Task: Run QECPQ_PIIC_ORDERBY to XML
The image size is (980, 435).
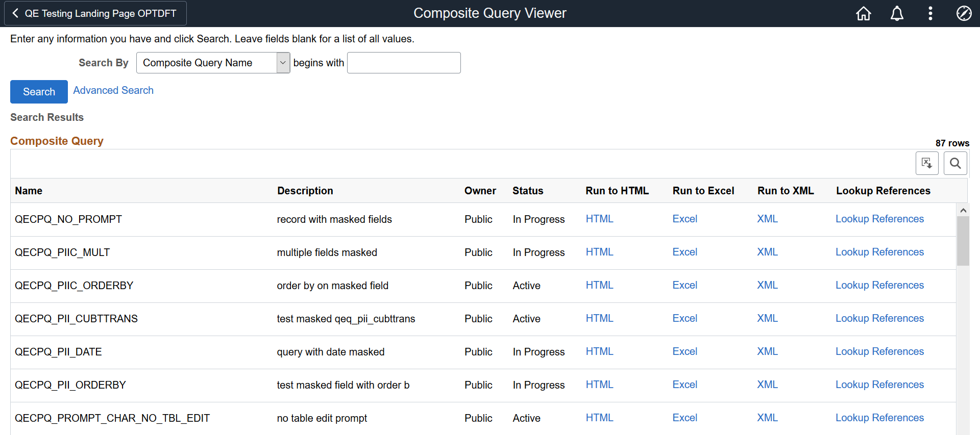Action: click(x=767, y=285)
